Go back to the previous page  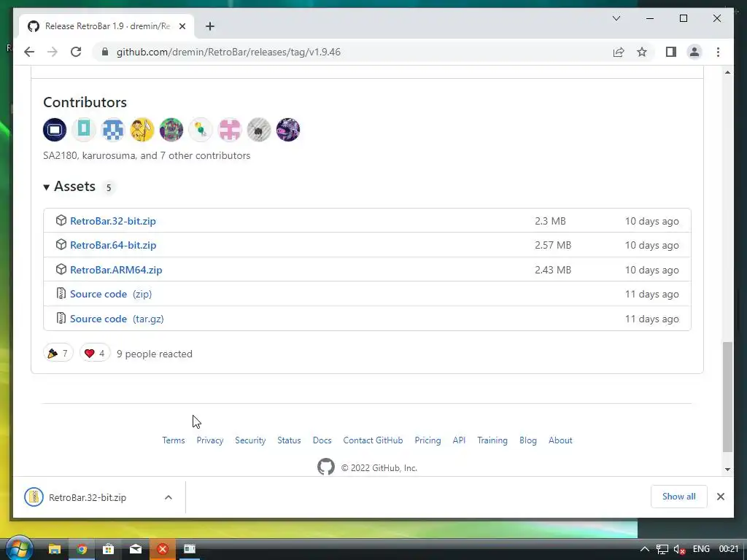tap(29, 52)
